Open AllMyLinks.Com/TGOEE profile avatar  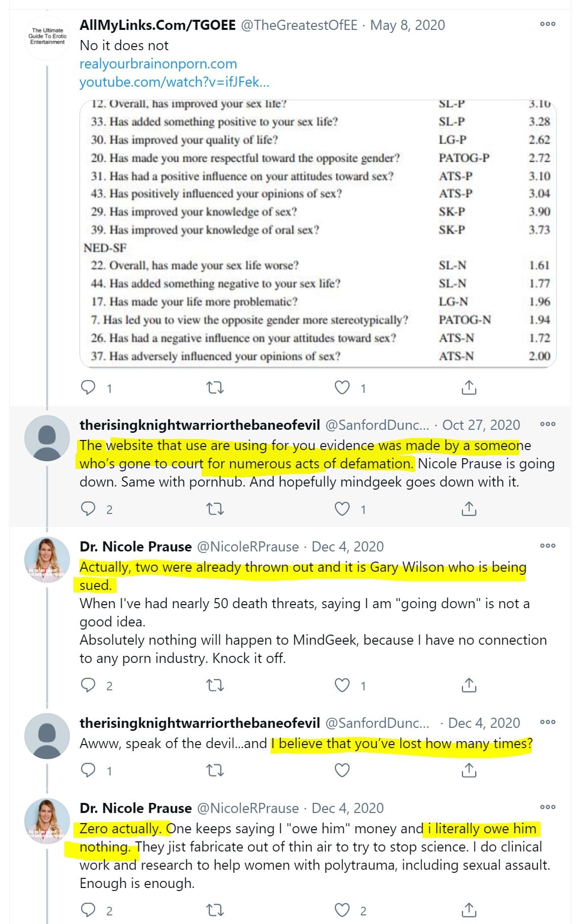(x=47, y=38)
